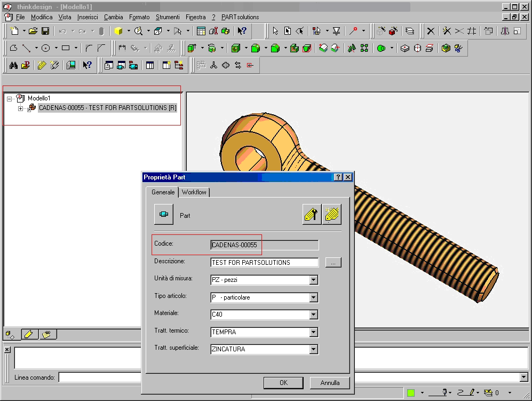Click the green four-node pattern icon
Viewport: 532px width, 401px height.
(x=364, y=48)
